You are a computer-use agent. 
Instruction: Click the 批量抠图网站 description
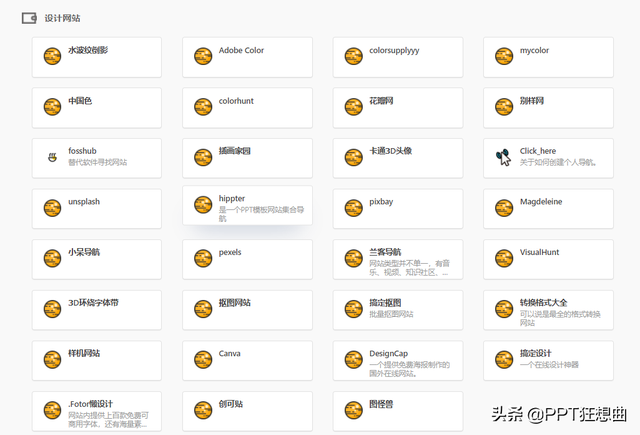[391, 314]
